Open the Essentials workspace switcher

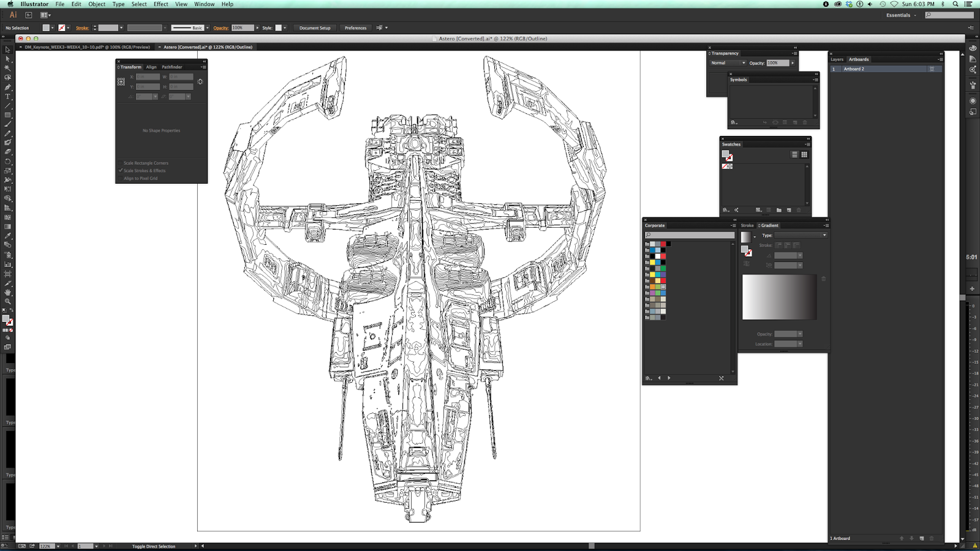(901, 15)
